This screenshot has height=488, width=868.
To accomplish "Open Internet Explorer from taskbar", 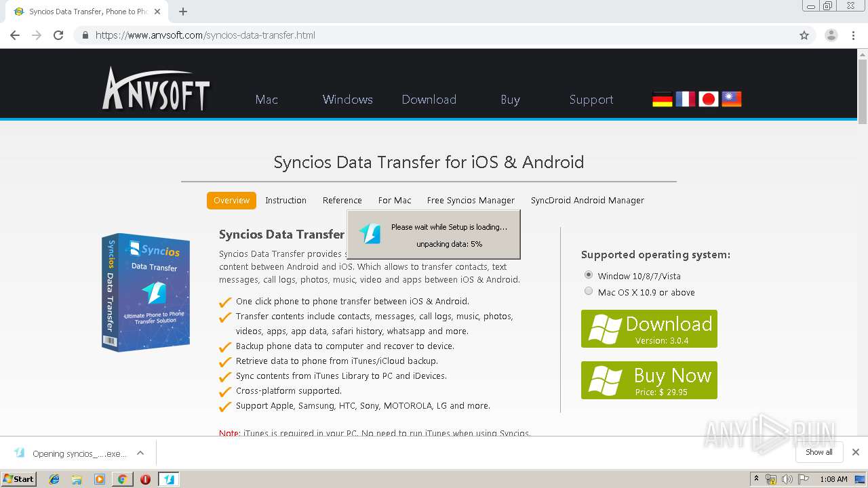I will (54, 479).
